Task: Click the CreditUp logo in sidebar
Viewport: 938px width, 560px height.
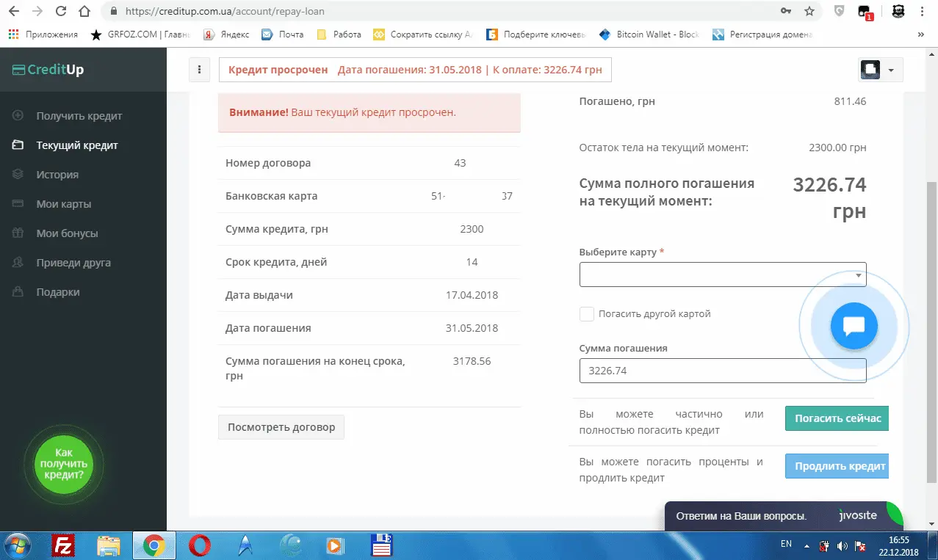Action: click(x=48, y=70)
